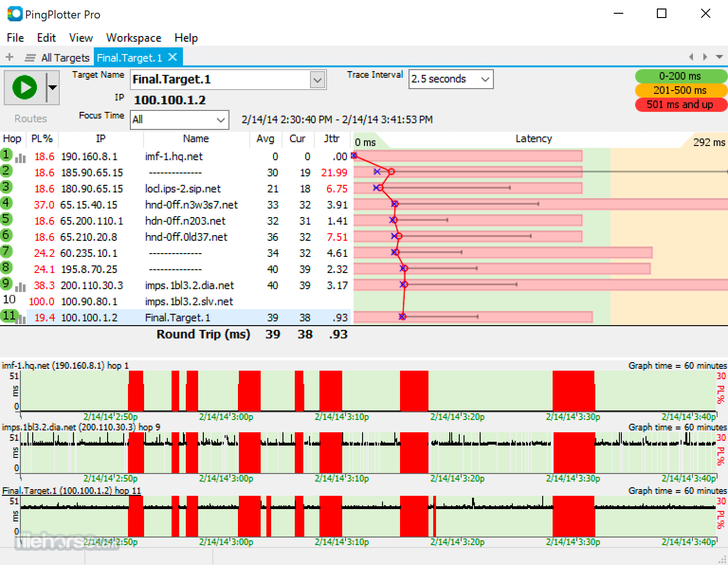
Task: Toggle hop 1 timeline graph bar icon
Action: [x=20, y=158]
